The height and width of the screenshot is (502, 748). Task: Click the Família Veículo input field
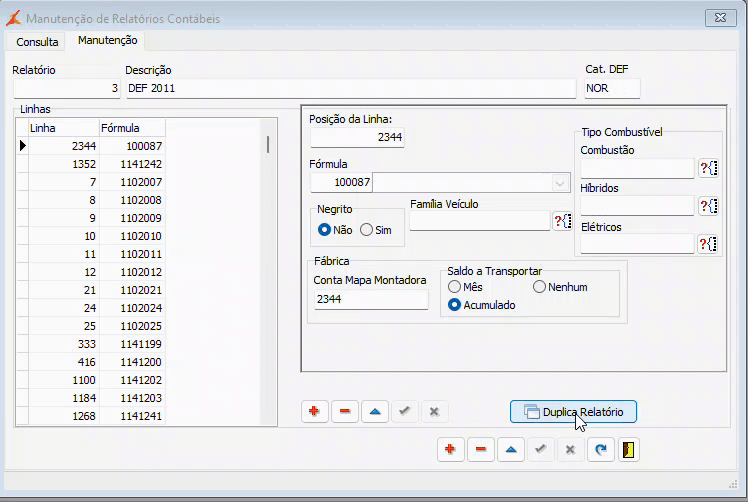[x=480, y=221]
